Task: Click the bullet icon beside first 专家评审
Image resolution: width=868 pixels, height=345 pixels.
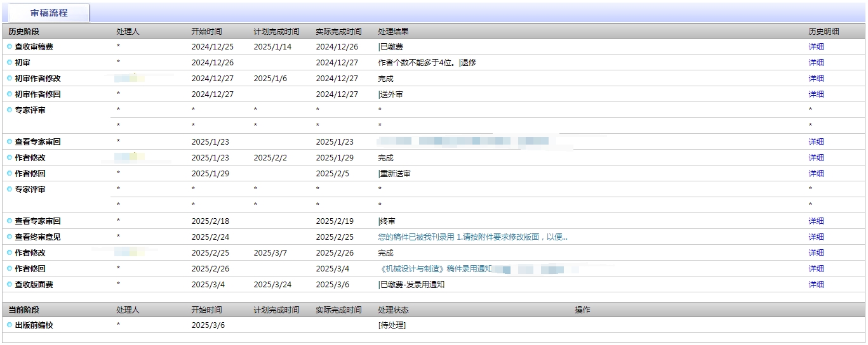Action: pos(10,110)
